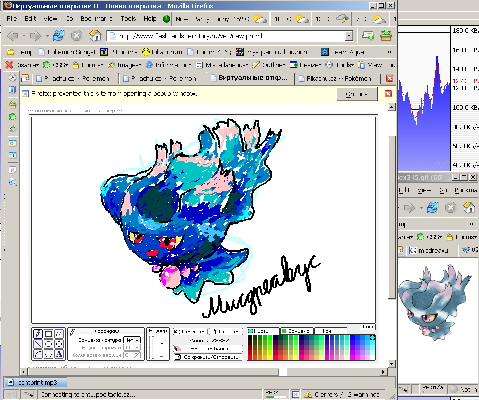Dismiss the popup blocked notification bar

point(388,94)
